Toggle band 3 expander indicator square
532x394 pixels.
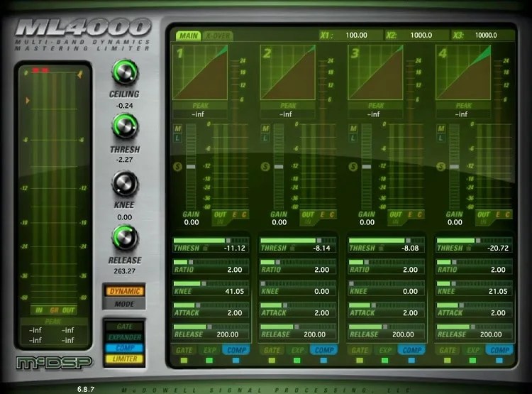point(384,361)
